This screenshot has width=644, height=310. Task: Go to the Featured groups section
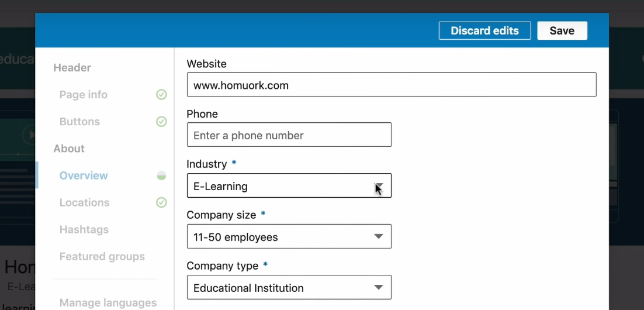pos(102,257)
